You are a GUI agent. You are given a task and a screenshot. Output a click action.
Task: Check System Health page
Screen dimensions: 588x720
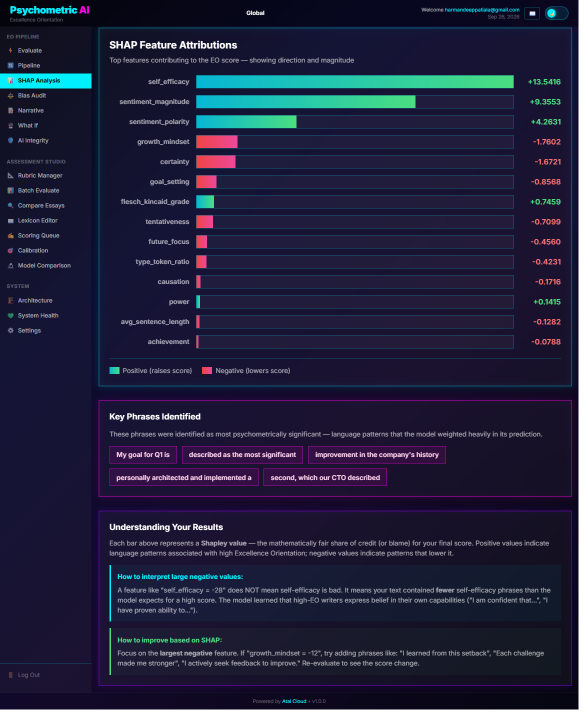coord(45,315)
